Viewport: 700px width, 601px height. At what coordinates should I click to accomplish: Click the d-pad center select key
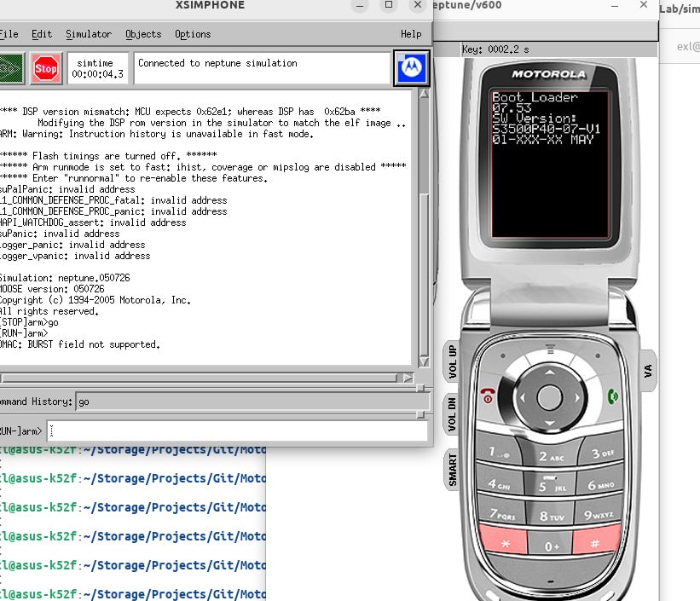(x=550, y=397)
